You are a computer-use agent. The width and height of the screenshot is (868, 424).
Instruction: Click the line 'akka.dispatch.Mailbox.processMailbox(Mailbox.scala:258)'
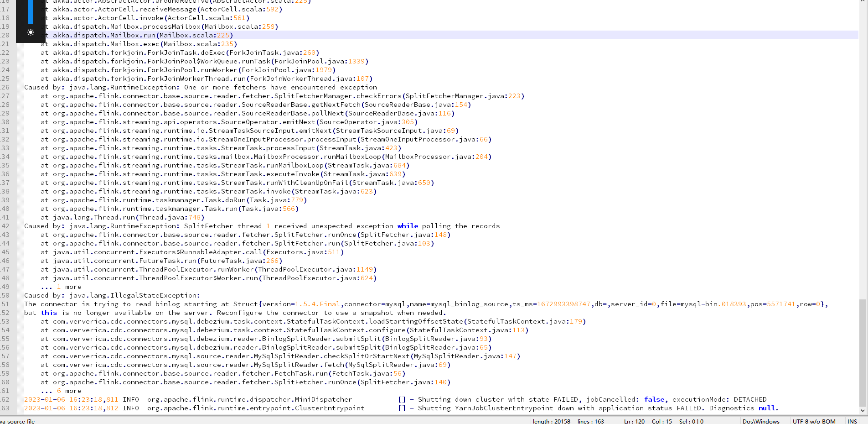point(165,26)
